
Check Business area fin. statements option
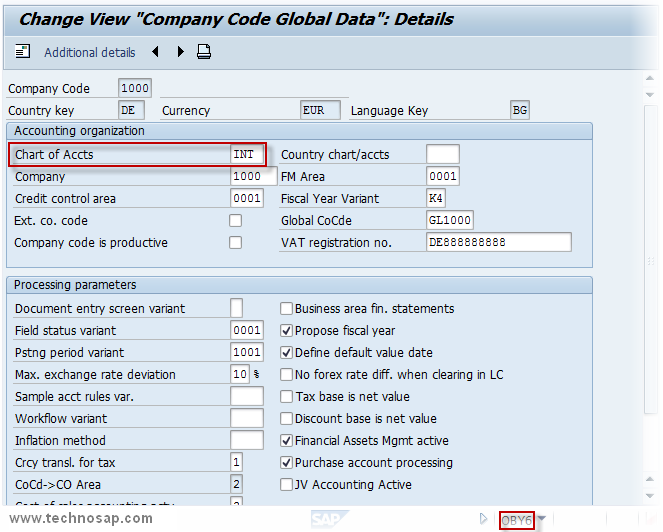[x=287, y=309]
